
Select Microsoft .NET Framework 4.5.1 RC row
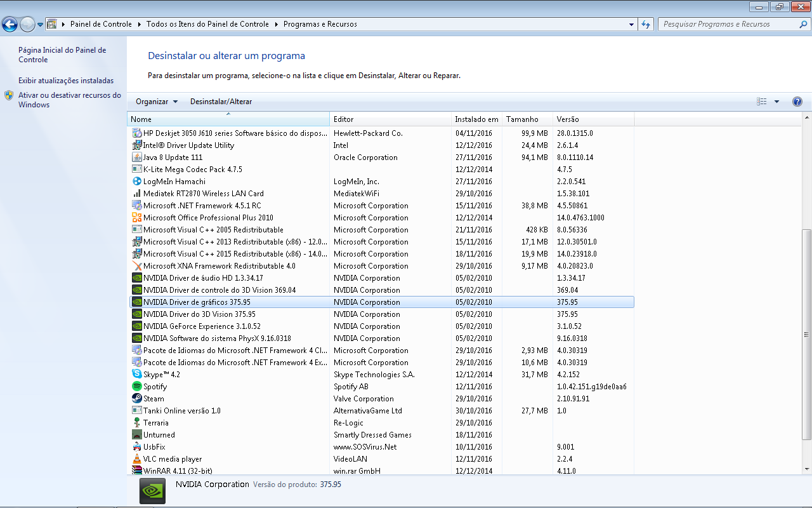pyautogui.click(x=382, y=206)
